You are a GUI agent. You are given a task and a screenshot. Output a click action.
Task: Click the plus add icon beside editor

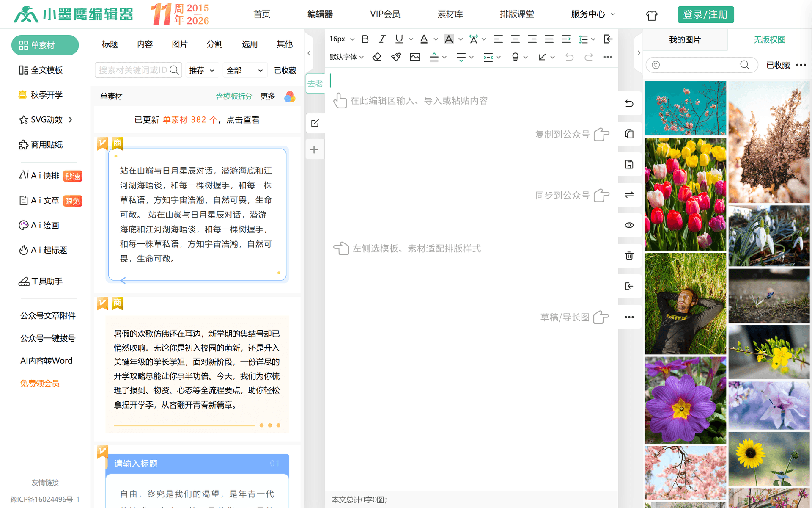pyautogui.click(x=314, y=149)
